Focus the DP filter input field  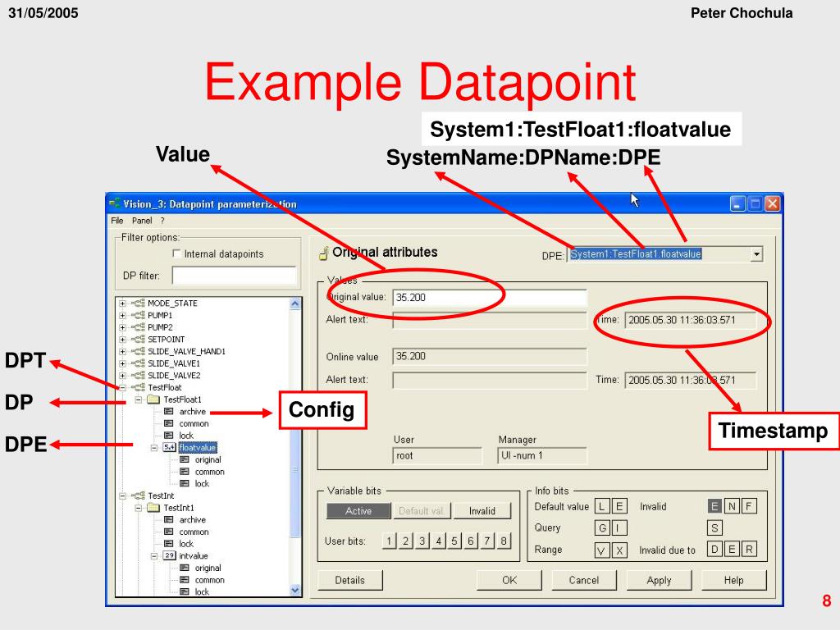[234, 276]
